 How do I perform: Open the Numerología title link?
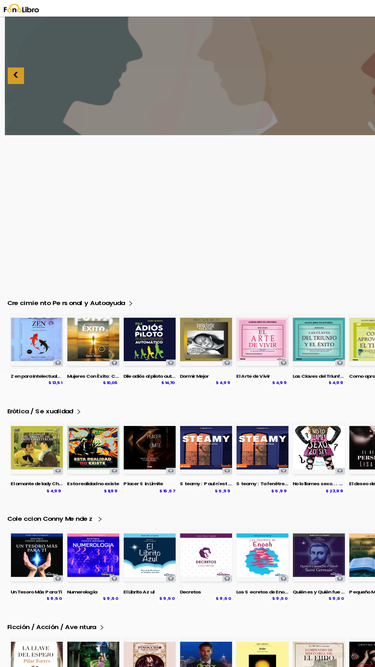click(x=82, y=592)
